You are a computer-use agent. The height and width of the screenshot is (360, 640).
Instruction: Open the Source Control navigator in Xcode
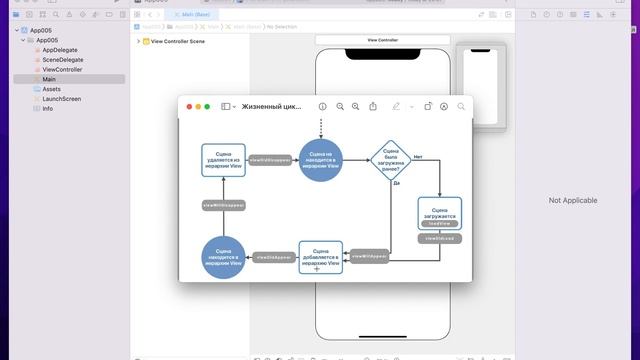coord(29,15)
